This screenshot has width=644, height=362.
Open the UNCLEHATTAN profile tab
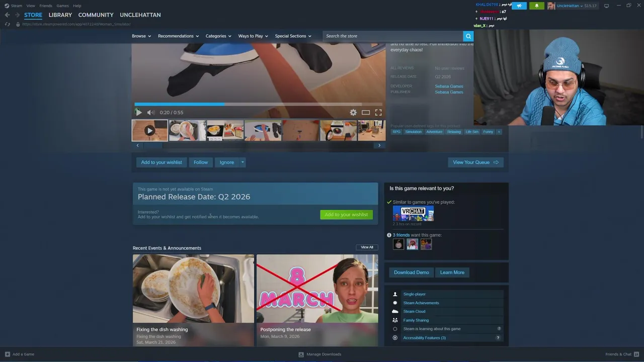[140, 15]
